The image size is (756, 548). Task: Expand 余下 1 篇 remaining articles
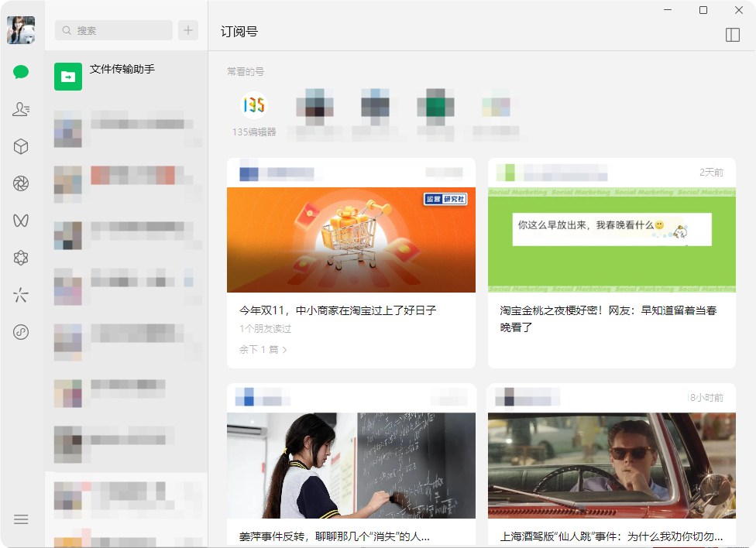tap(263, 349)
